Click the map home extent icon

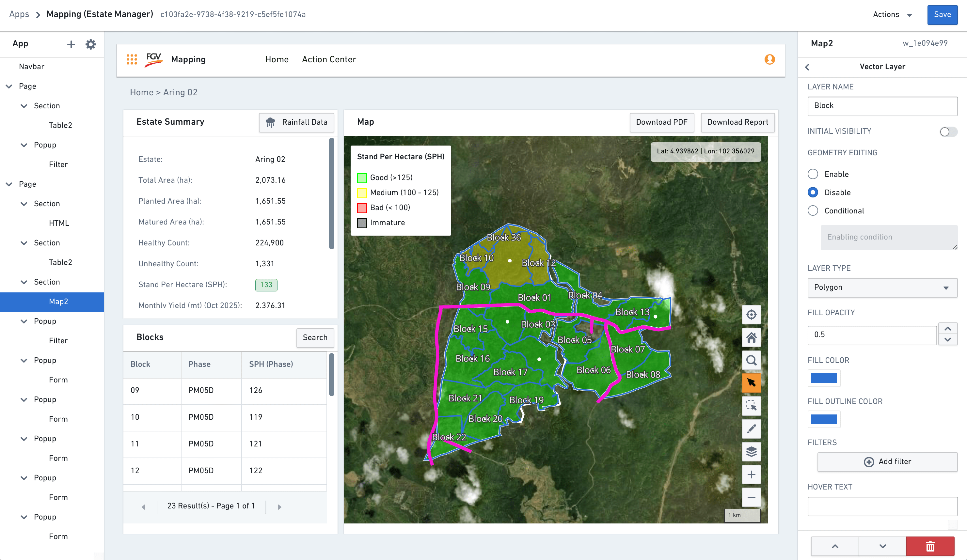[751, 337]
